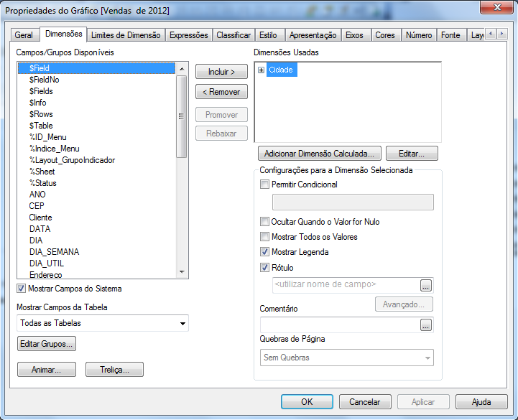
Task: Enable Permitir Condicional checkbox
Action: [x=264, y=185]
